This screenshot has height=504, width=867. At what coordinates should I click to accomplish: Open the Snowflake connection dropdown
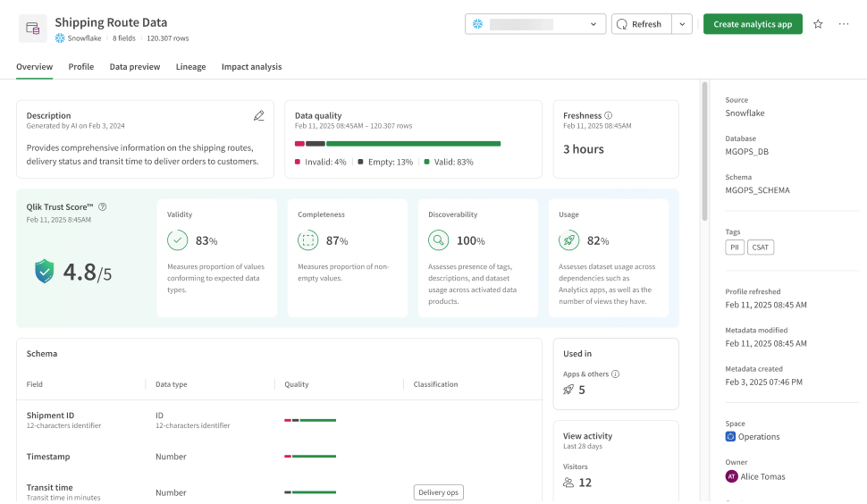coord(535,24)
